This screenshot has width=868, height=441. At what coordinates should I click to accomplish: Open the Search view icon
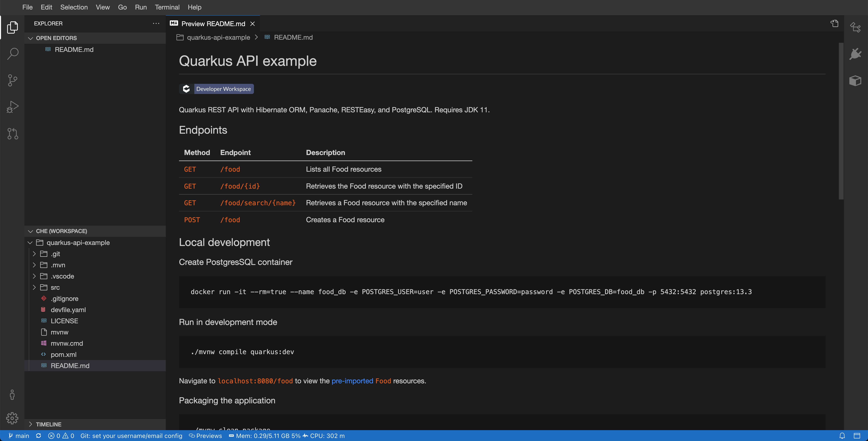(x=13, y=54)
